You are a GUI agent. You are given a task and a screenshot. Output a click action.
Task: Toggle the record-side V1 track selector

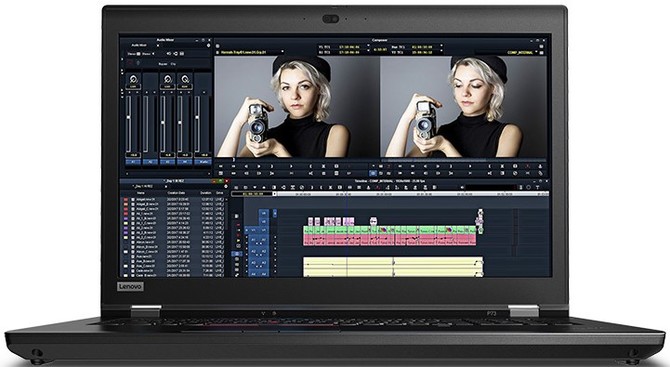[x=264, y=231]
